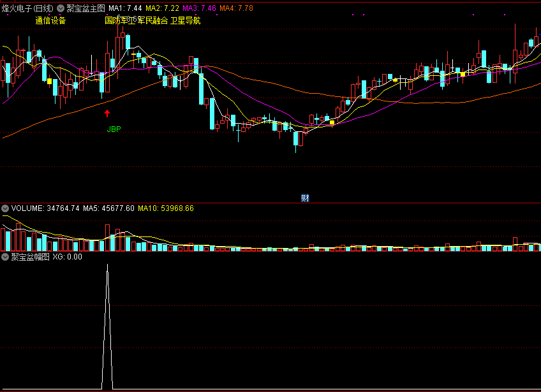
Task: Click the 财 financial info icon
Action: click(305, 198)
